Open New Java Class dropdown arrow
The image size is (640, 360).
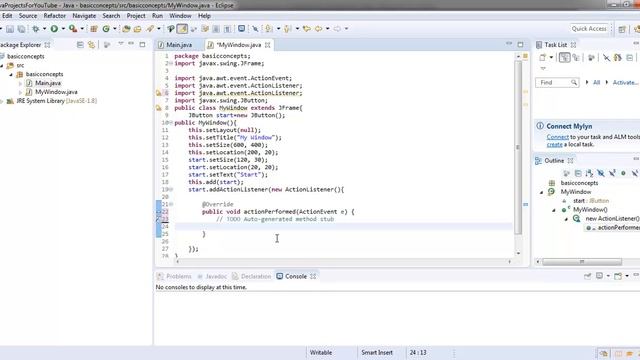click(114, 29)
